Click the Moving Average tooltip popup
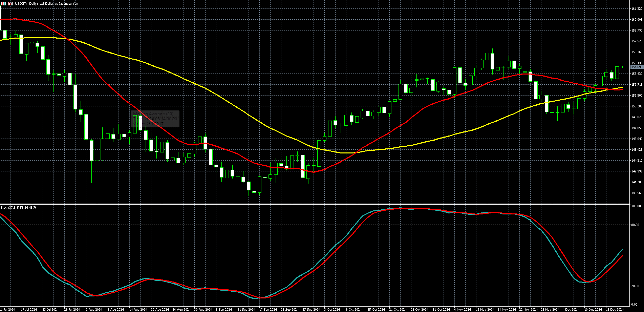 155,119
